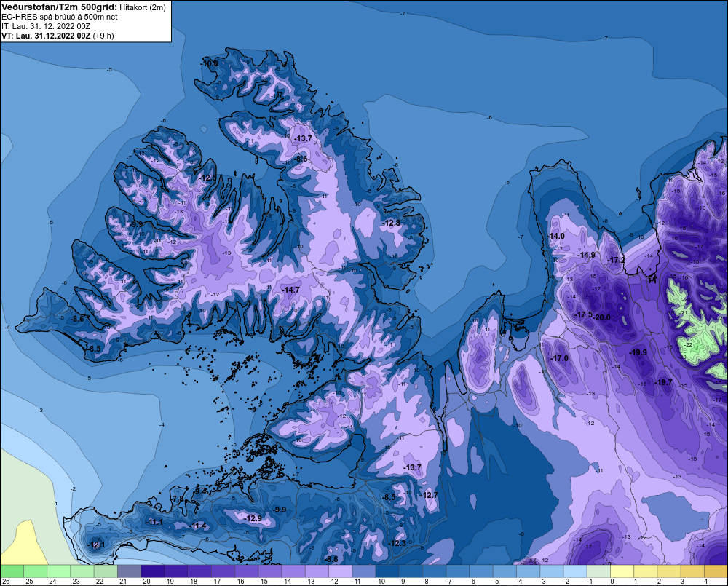The width and height of the screenshot is (728, 586).
Task: Select the pale green-white -1 legend swatch
Action: point(598,571)
